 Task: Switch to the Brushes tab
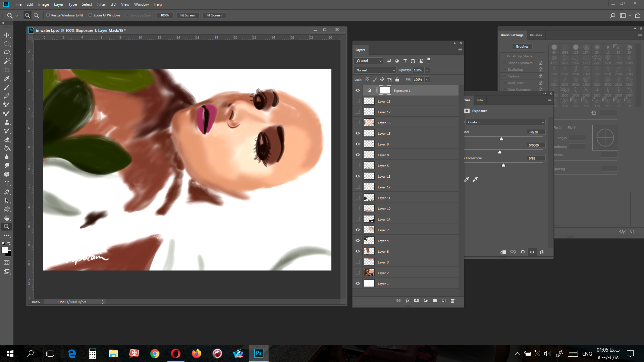536,35
